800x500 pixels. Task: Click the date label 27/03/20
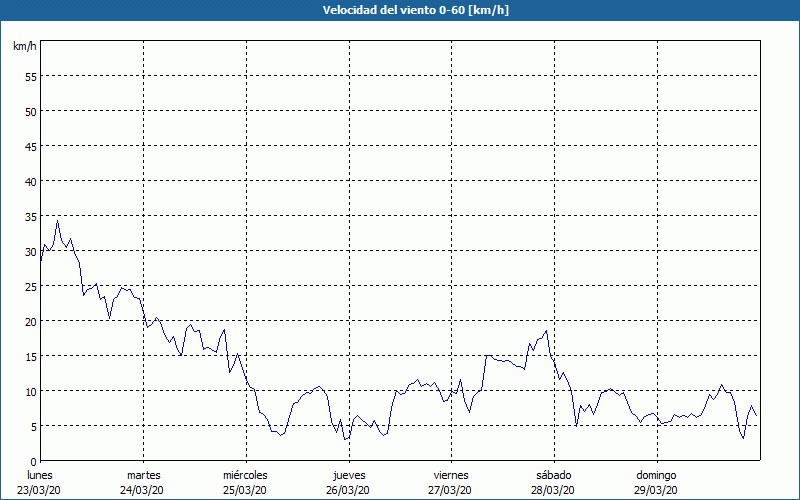450,490
